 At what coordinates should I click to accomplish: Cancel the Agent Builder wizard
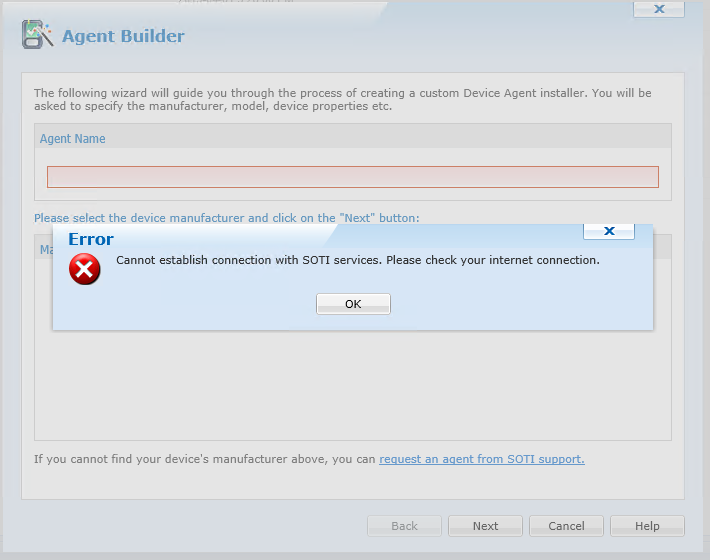click(x=566, y=526)
